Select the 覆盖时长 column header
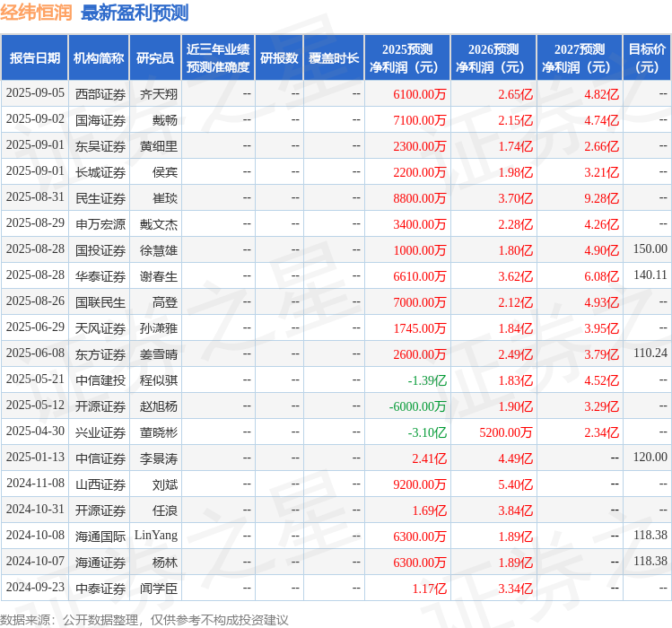This screenshot has height=628, width=672. [x=334, y=58]
